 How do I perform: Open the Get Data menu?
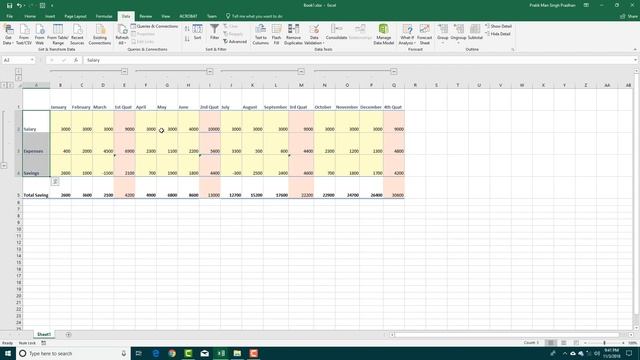click(8, 35)
